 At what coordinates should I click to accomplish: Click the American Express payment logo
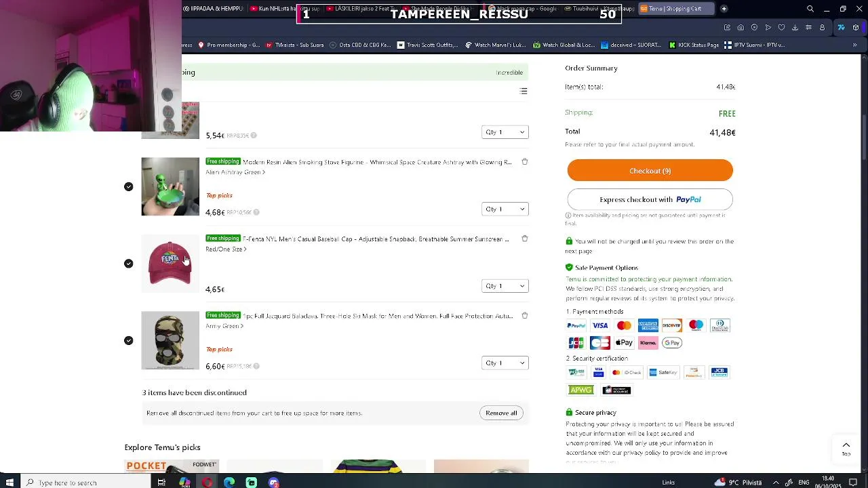point(648,325)
